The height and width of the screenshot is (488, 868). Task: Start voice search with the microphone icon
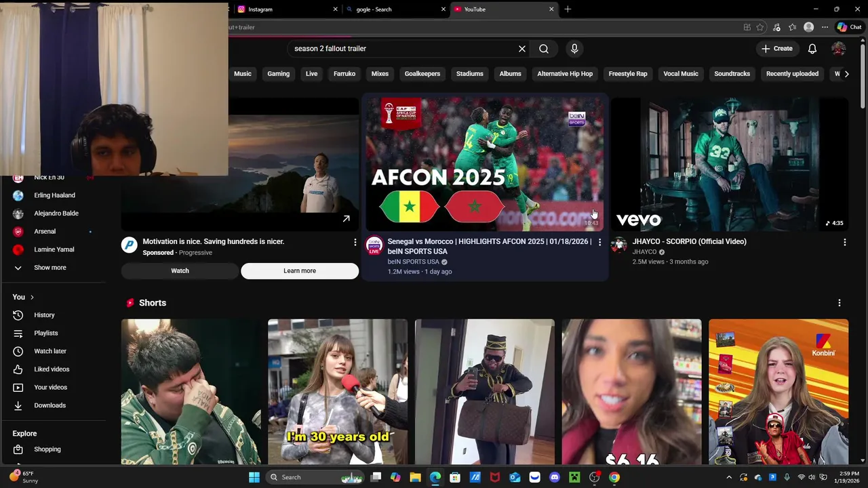click(x=574, y=49)
